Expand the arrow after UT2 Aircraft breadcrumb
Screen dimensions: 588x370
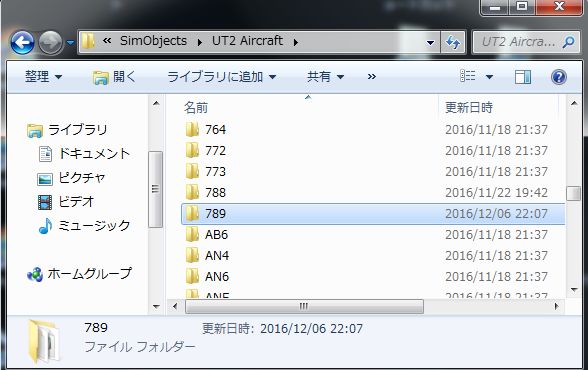[296, 42]
